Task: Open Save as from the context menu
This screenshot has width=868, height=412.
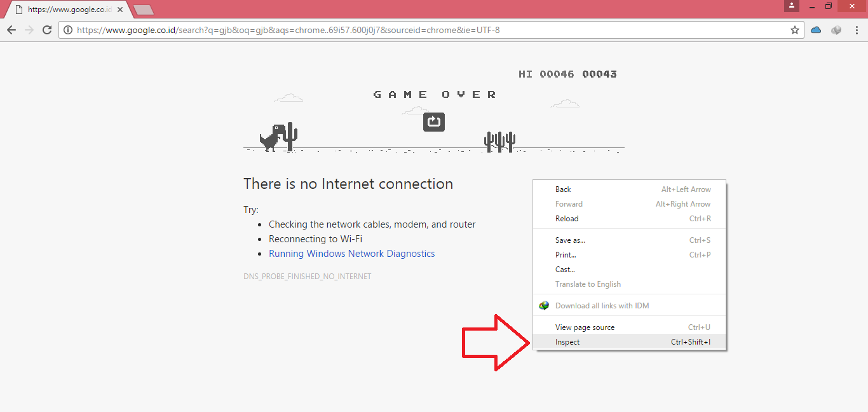Action: click(x=569, y=240)
